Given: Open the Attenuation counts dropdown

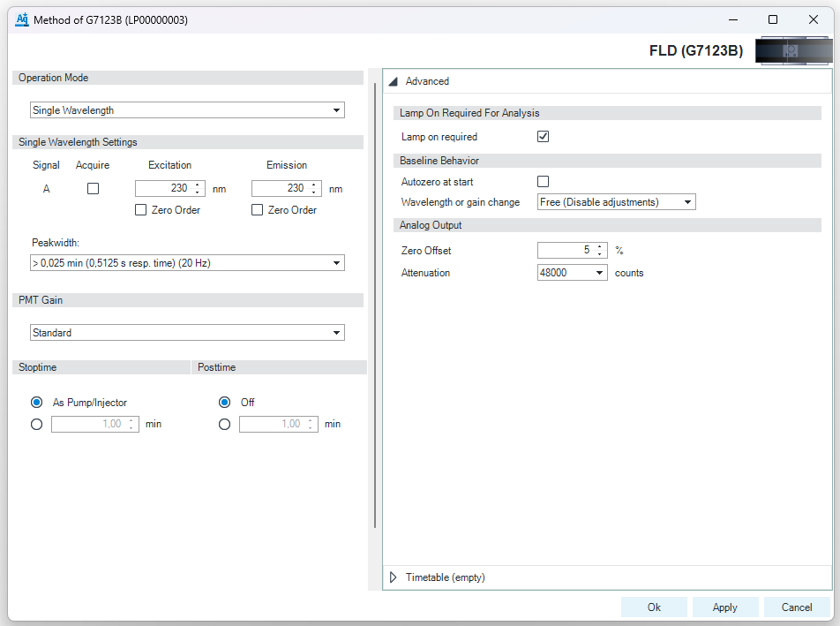Looking at the screenshot, I should [599, 273].
